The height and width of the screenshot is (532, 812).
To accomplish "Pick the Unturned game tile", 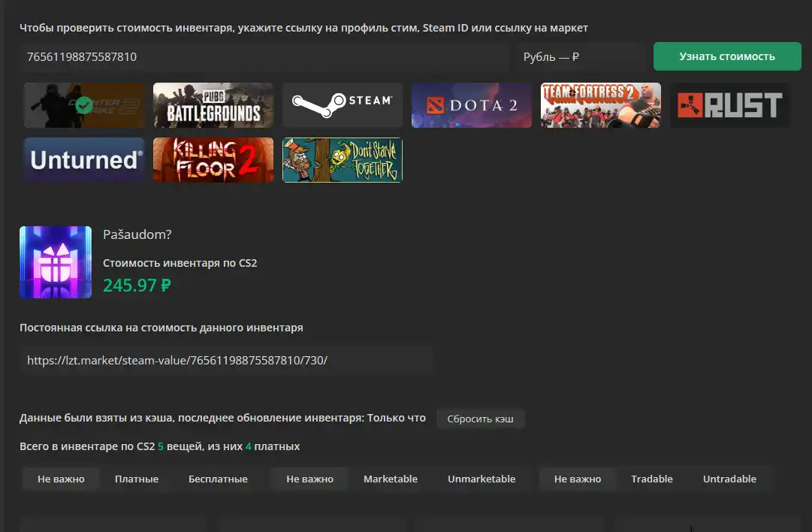I will point(84,159).
